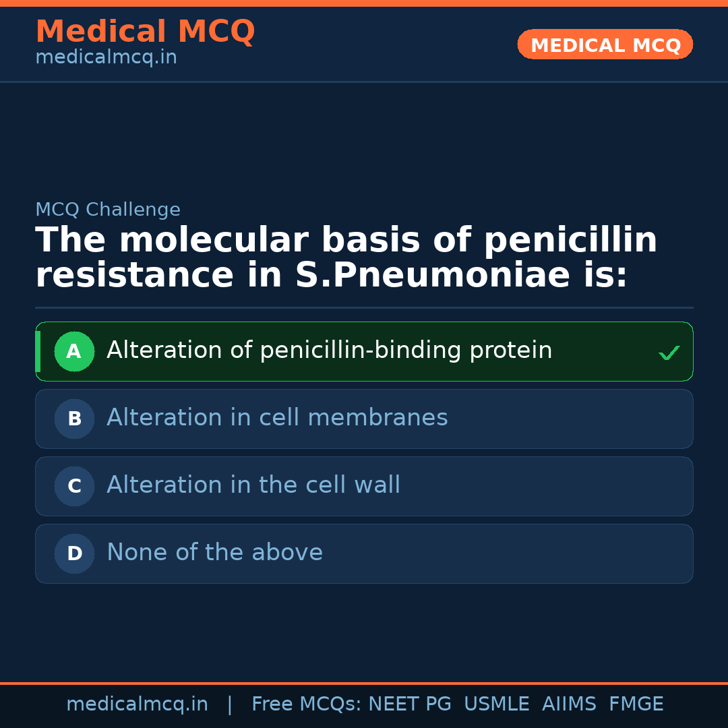
Task: Click the letter B circle badge
Action: tap(74, 419)
